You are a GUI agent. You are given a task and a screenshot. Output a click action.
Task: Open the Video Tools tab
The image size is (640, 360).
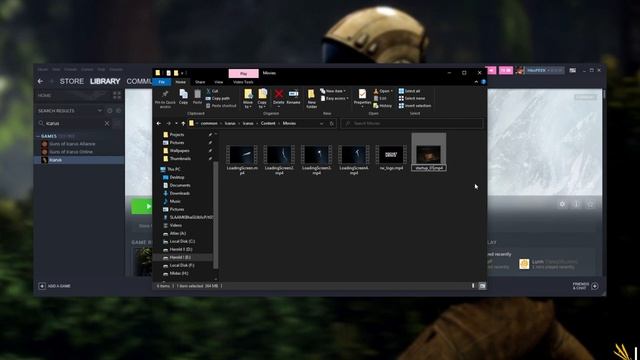[243, 82]
